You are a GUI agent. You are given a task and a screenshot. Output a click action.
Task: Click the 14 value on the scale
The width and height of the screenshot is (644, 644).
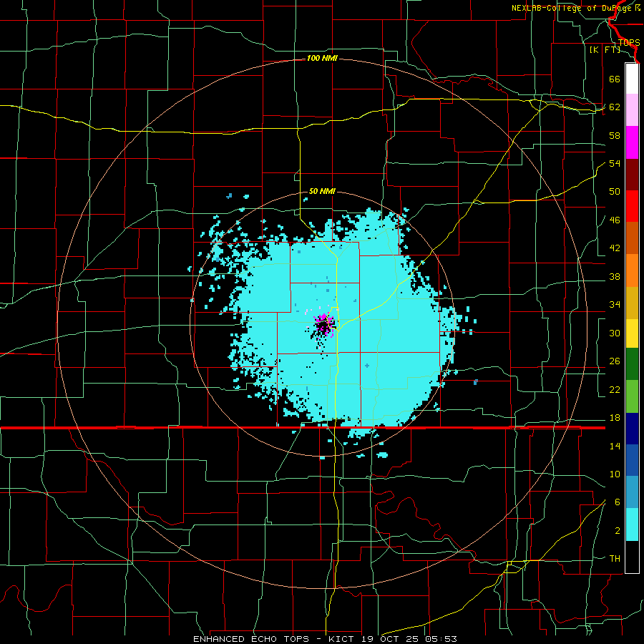[615, 446]
